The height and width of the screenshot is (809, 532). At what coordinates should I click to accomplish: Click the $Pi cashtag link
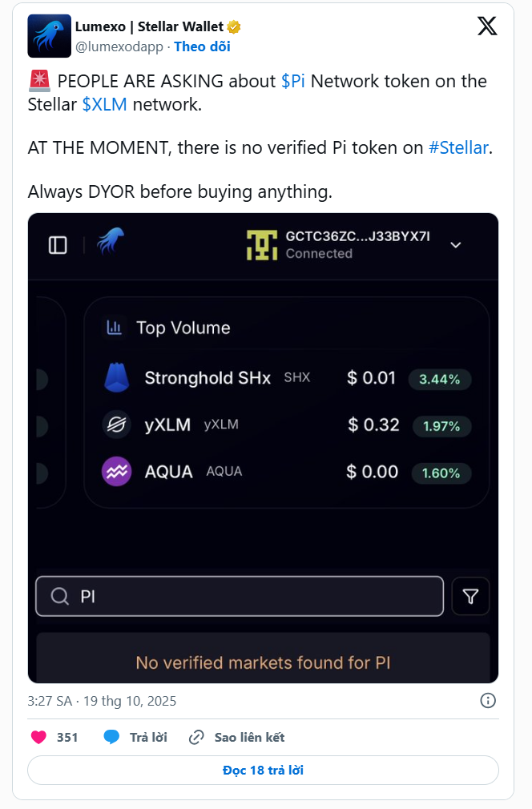tap(292, 82)
